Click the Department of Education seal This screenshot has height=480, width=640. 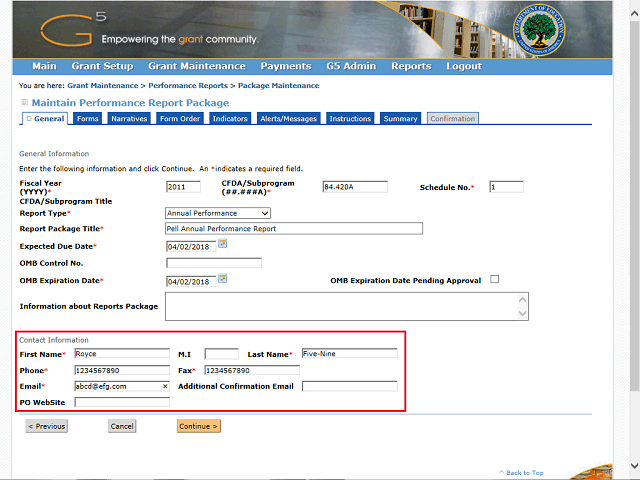[539, 32]
